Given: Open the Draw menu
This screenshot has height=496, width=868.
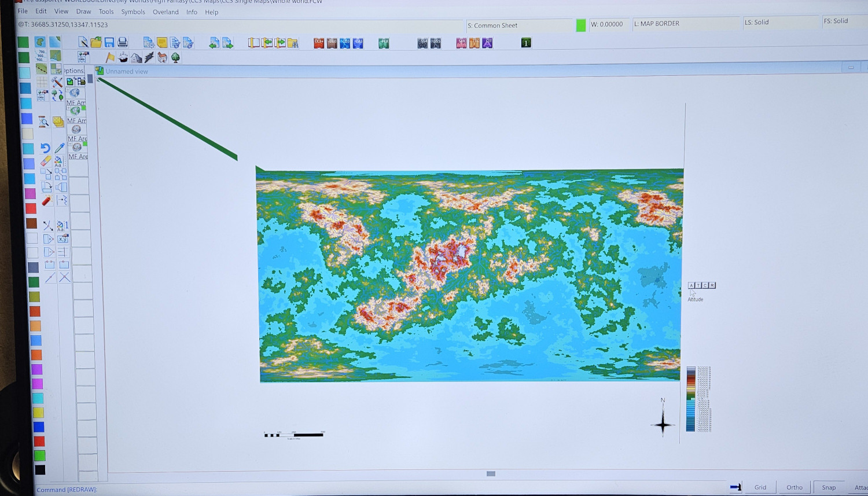Looking at the screenshot, I should [83, 12].
